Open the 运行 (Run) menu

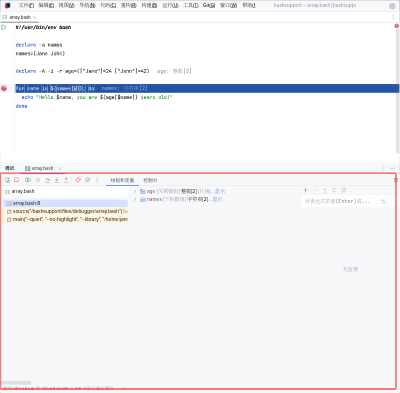click(x=170, y=5)
